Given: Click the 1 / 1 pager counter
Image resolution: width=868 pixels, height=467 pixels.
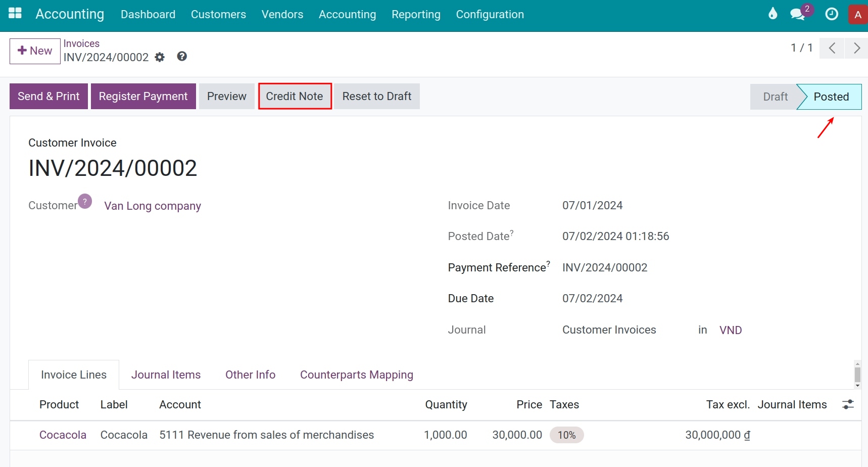Looking at the screenshot, I should point(802,48).
